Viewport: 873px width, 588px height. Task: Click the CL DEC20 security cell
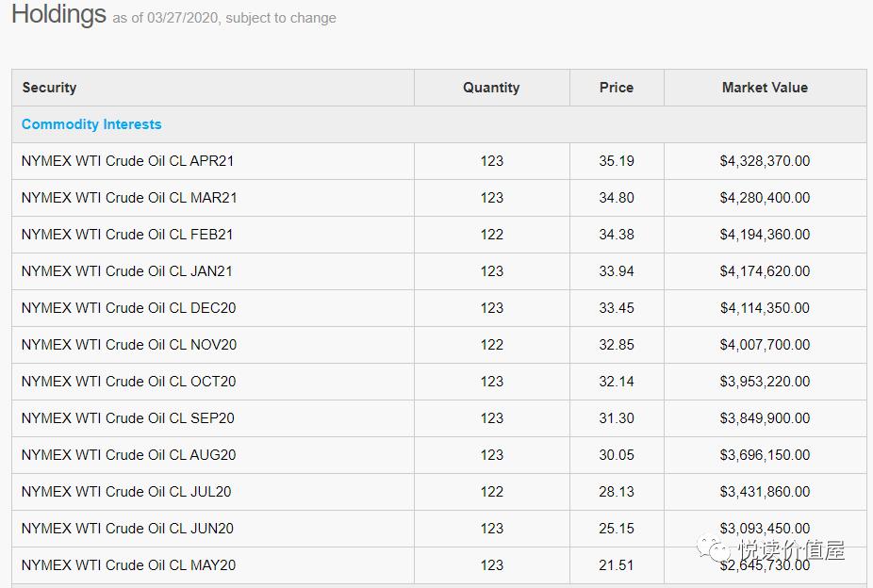point(128,308)
